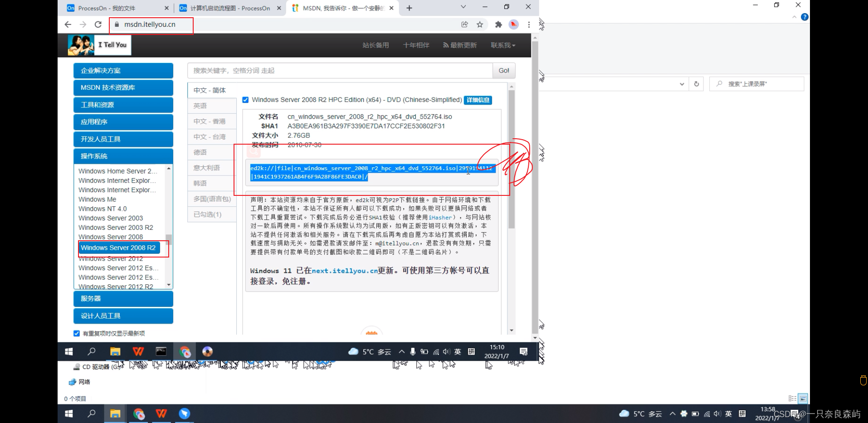Switch to 德语 language tab
This screenshot has width=868, height=423.
click(212, 152)
